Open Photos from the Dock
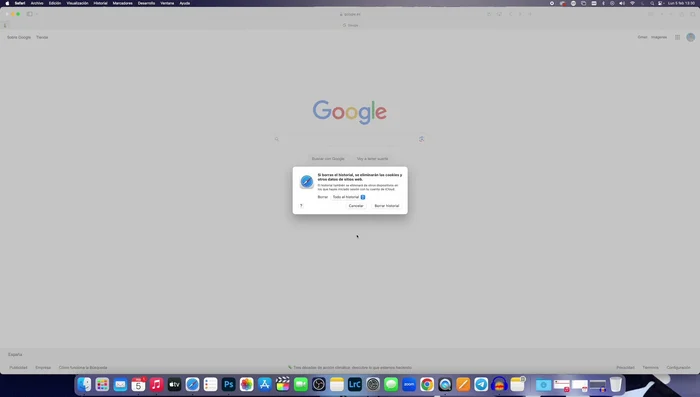Screen dimensions: 700x397 pos(246,384)
